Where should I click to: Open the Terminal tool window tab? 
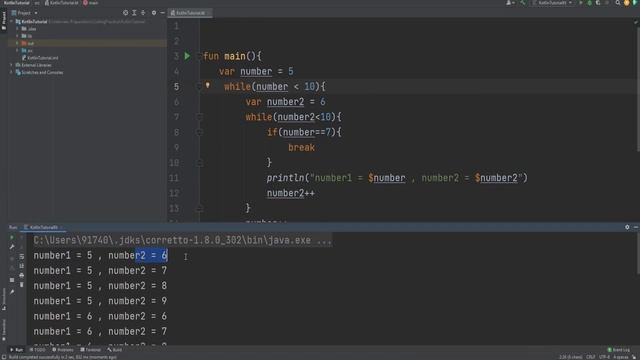91,350
